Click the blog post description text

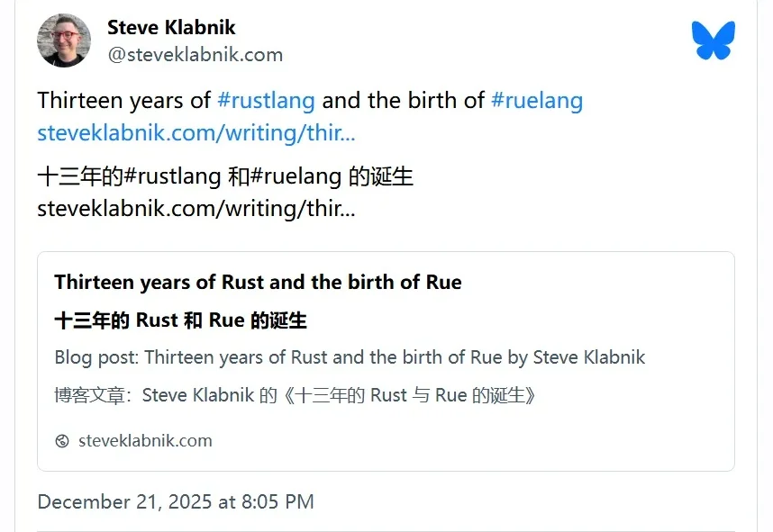click(350, 357)
